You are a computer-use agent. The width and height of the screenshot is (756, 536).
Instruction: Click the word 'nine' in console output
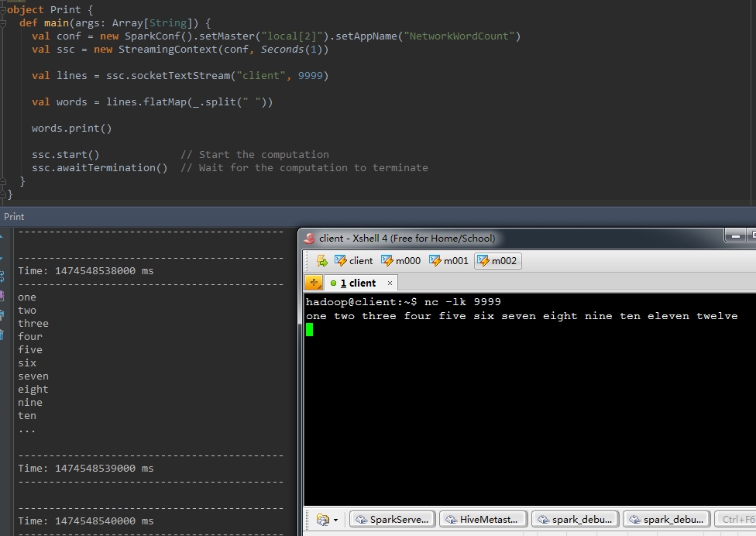[30, 403]
